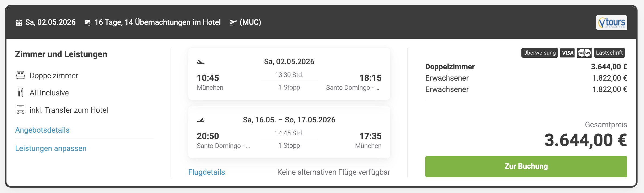Click the VISA payment icon
Screen dimensions: 644x193
click(x=567, y=53)
